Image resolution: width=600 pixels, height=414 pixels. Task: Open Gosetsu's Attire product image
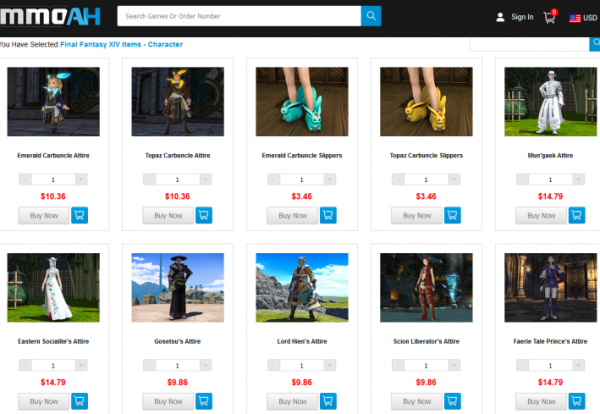[x=178, y=287]
